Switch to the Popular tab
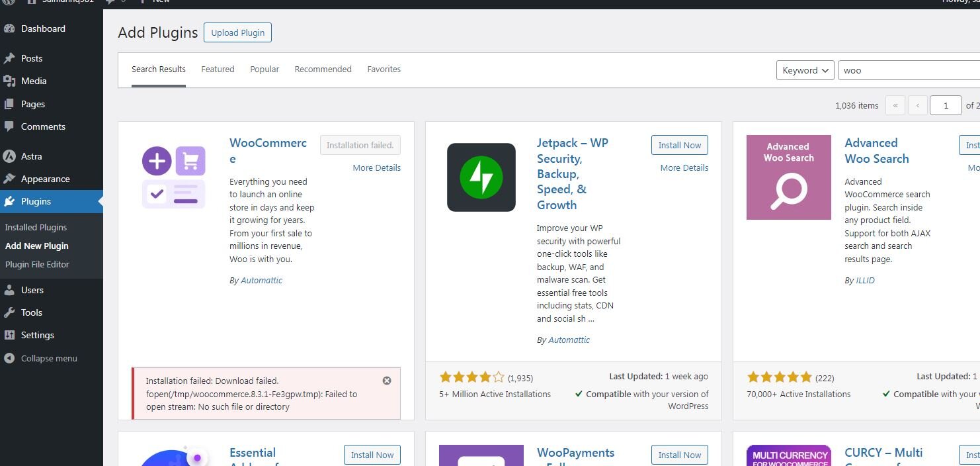The width and height of the screenshot is (980, 466). click(265, 69)
